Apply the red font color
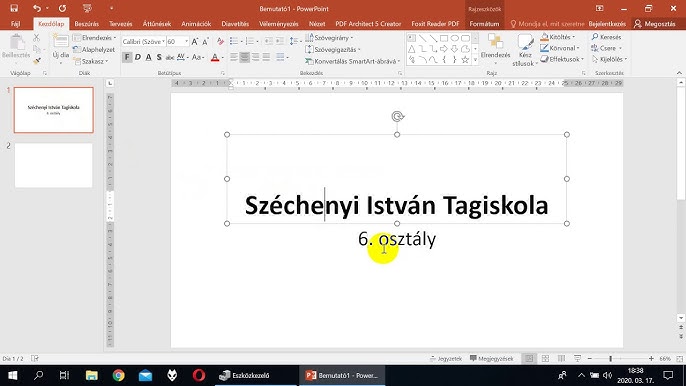The height and width of the screenshot is (386, 686). [x=215, y=57]
